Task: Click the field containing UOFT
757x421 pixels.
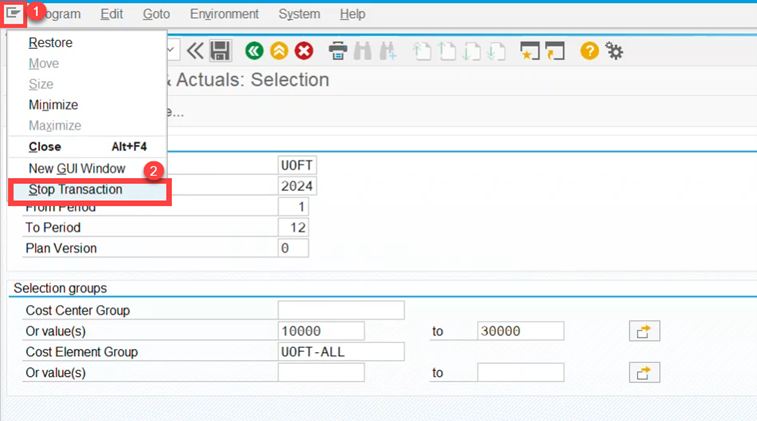Action: [x=297, y=165]
